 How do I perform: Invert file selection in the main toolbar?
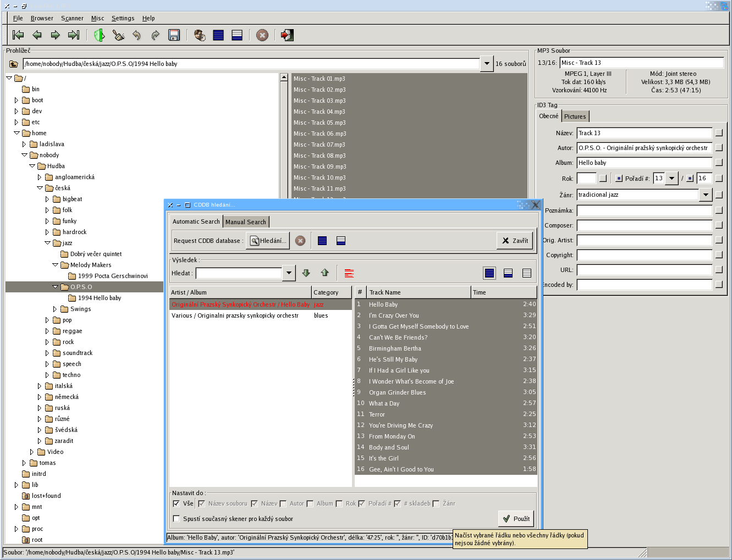point(237,35)
